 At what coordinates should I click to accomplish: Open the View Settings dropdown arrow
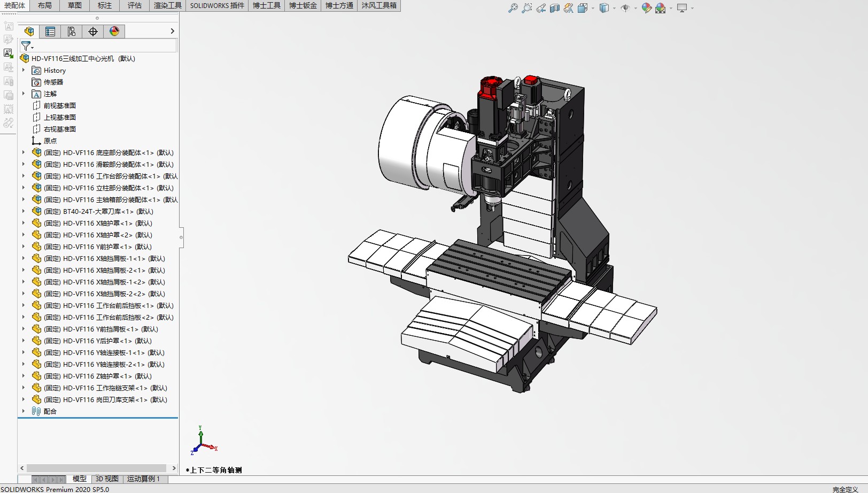point(692,9)
